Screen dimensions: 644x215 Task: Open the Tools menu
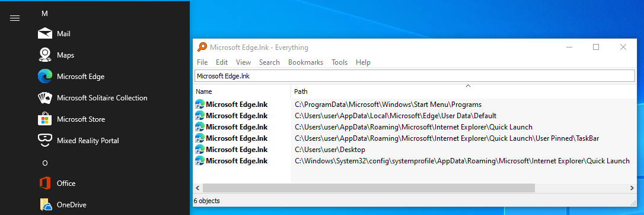coord(339,62)
